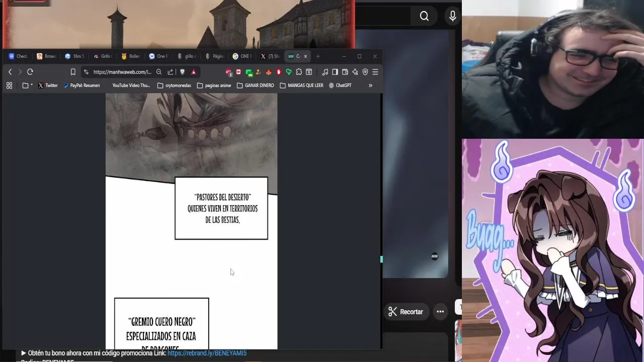Click the zoom magnifier in address bar
Screen dimensions: 644x362
click(x=159, y=72)
